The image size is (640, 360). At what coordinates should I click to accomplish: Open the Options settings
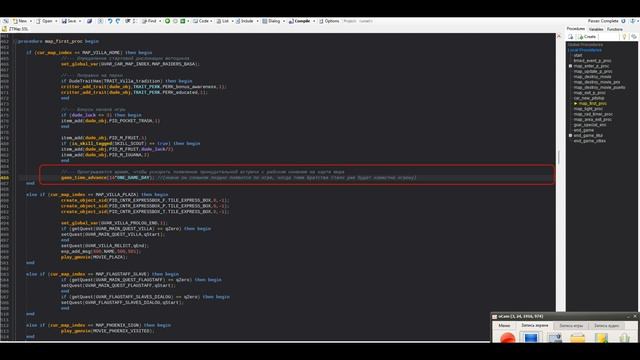(329, 21)
